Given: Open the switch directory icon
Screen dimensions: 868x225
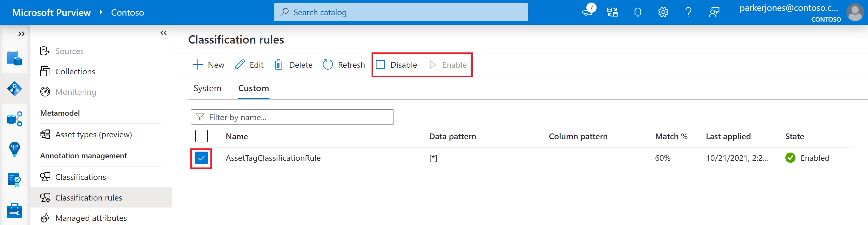Looking at the screenshot, I should click(612, 12).
